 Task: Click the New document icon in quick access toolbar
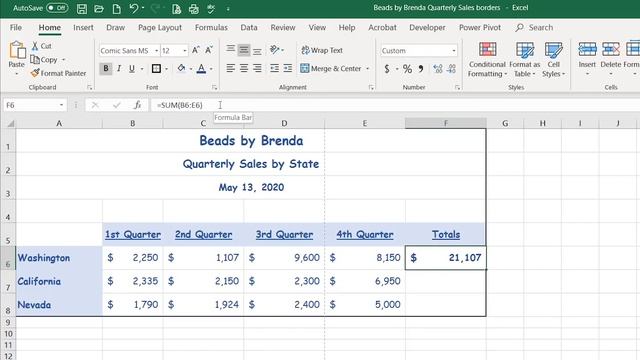[116, 9]
